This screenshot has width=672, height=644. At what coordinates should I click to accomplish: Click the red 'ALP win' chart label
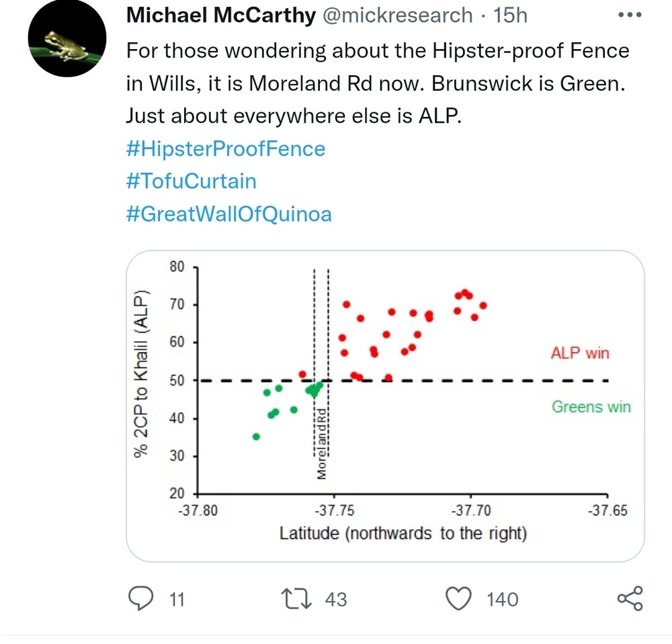tap(580, 353)
